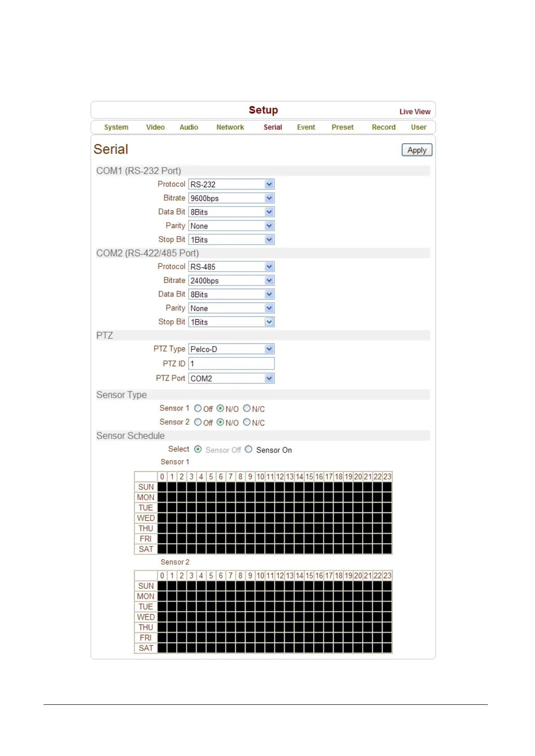Expand the COM1 Bitrate 9600bps dropdown
The width and height of the screenshot is (535, 756).
[x=231, y=198]
